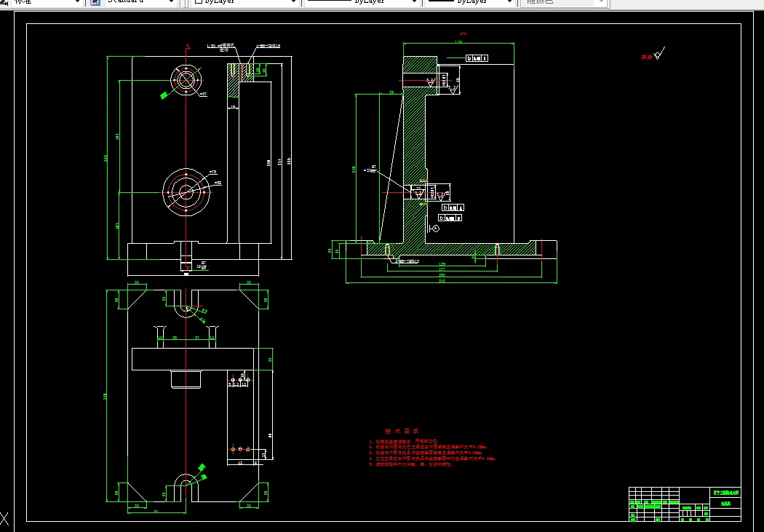Select the ø37 diameter dimension

pyautogui.click(x=203, y=94)
